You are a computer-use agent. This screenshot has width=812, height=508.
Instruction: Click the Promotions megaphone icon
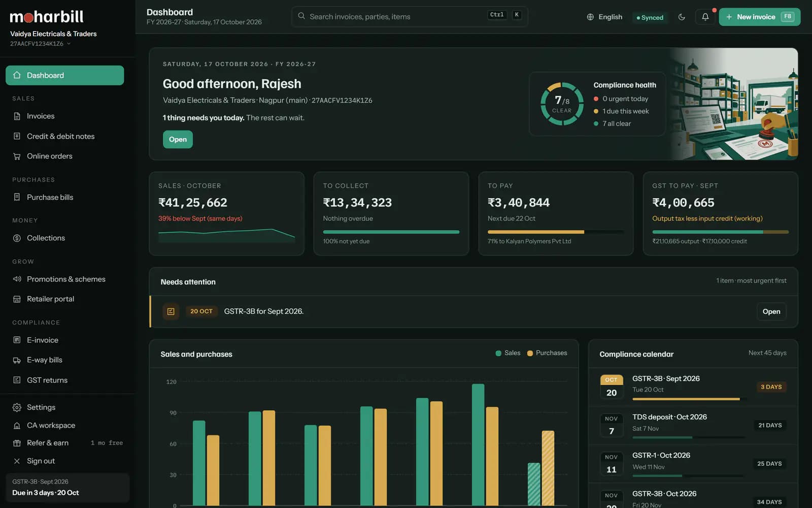tap(17, 279)
